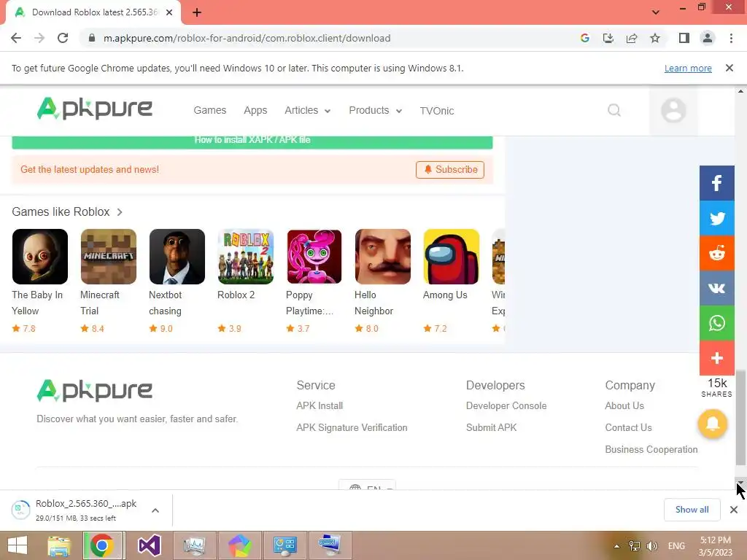Open the Contact Us link
The width and height of the screenshot is (747, 560).
click(628, 427)
